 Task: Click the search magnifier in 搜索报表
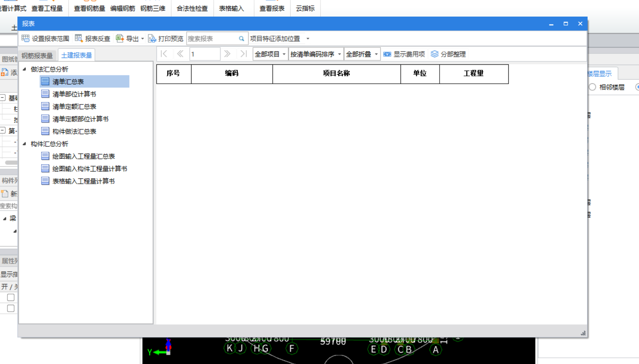tap(241, 39)
